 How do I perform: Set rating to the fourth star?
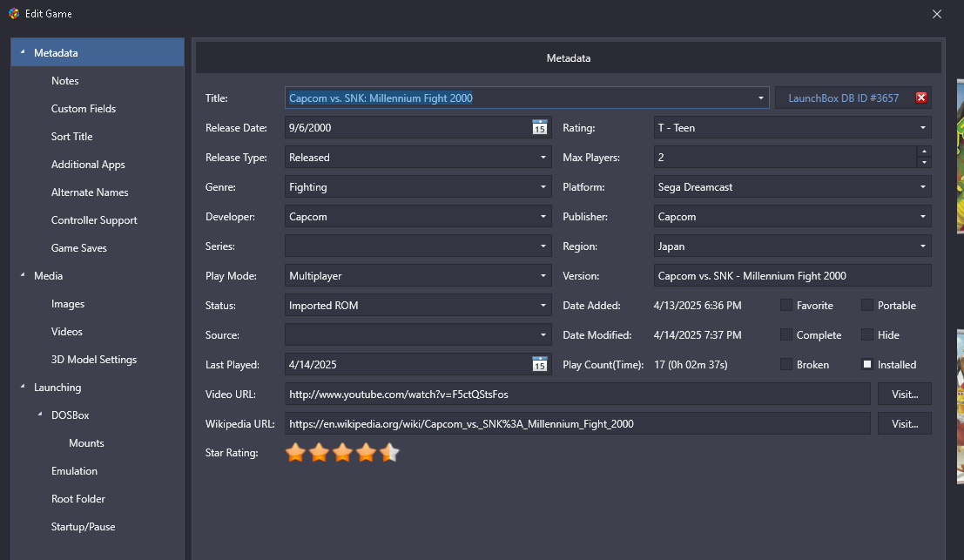[366, 452]
